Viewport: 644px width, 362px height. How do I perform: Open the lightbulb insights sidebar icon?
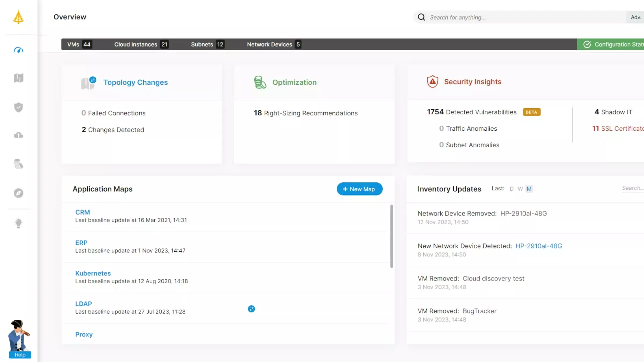tap(18, 223)
